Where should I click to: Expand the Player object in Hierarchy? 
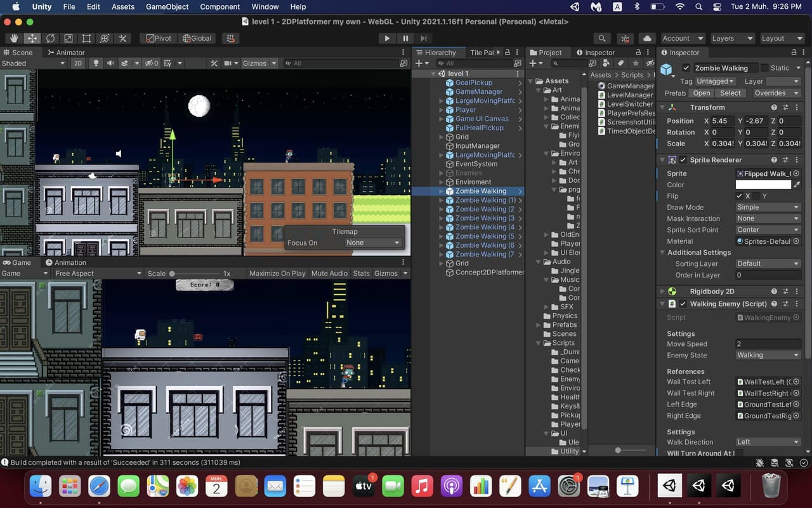[442, 110]
